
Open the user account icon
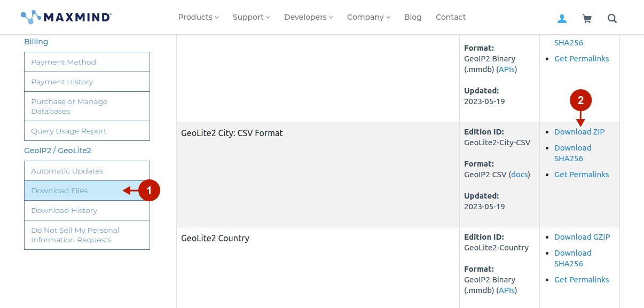pyautogui.click(x=562, y=19)
